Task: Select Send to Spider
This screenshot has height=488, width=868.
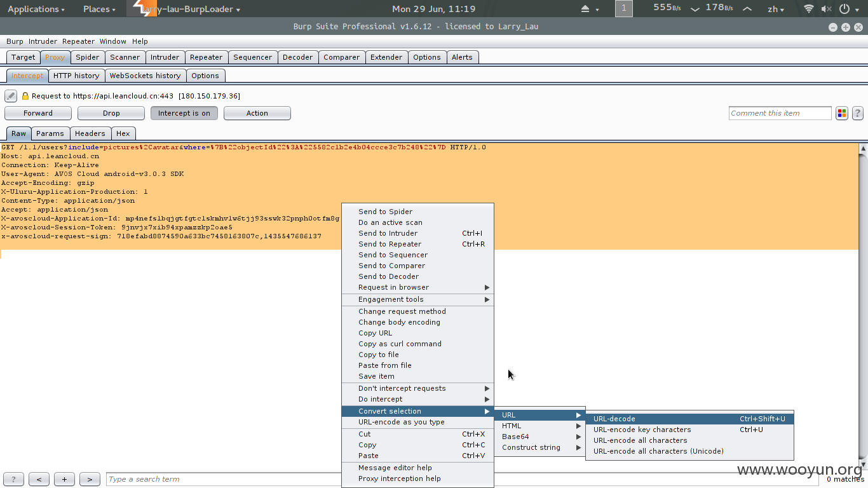Action: (417, 212)
